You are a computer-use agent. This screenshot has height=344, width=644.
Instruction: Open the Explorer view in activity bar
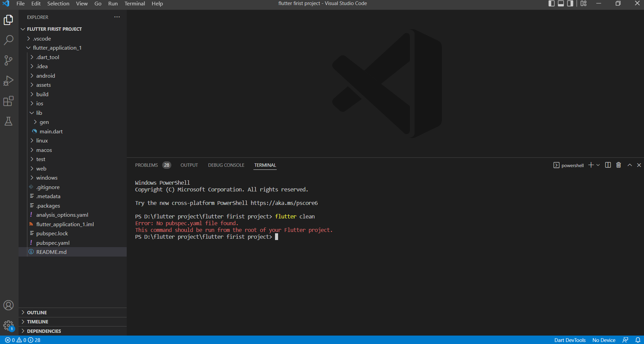point(8,20)
